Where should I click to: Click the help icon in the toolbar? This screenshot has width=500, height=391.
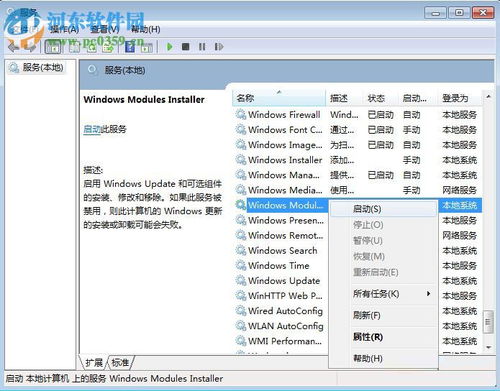[x=130, y=47]
